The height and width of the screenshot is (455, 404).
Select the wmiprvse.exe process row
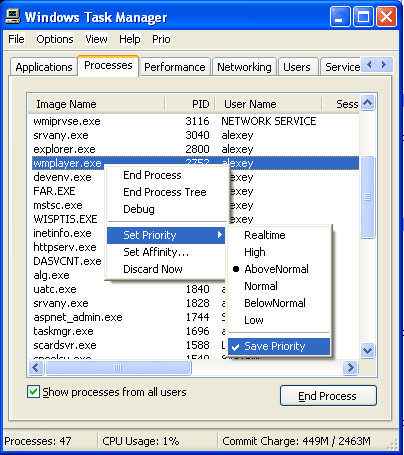(195, 121)
